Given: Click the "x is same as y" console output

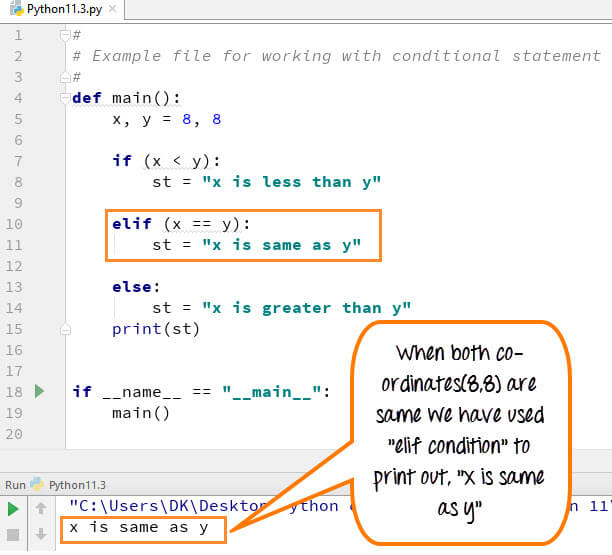Looking at the screenshot, I should pos(138,528).
